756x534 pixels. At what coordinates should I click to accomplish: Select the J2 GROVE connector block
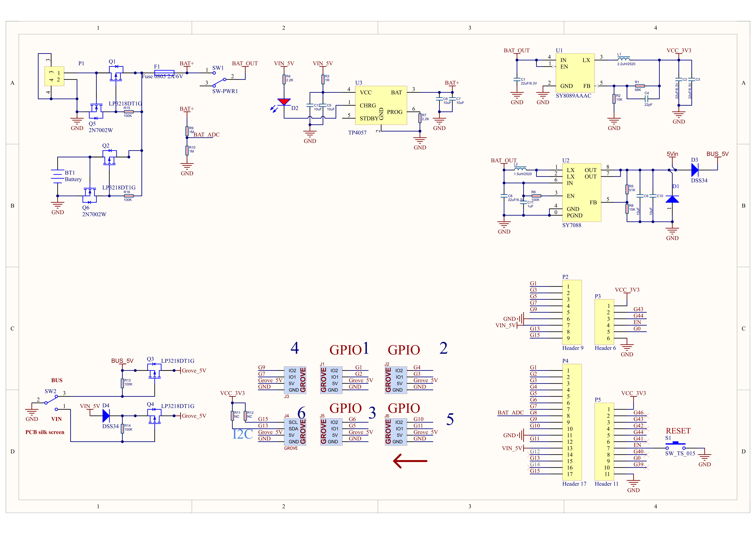(x=396, y=380)
